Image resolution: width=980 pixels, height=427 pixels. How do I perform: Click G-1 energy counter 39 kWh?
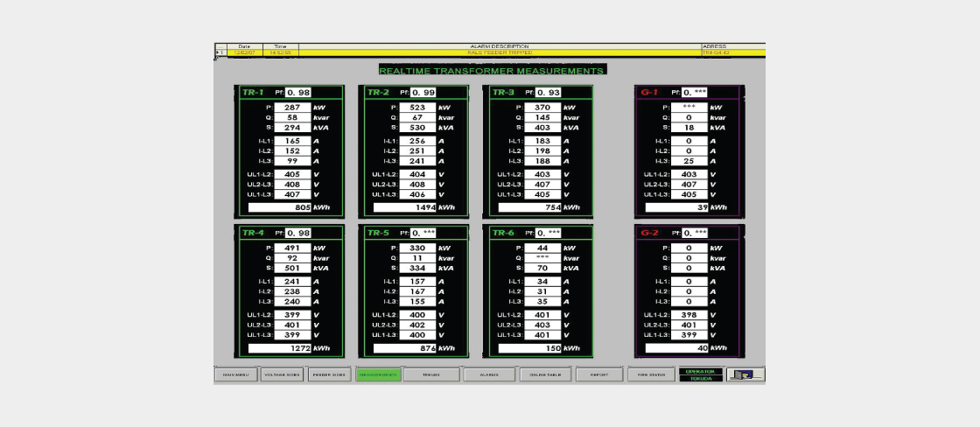(677, 207)
